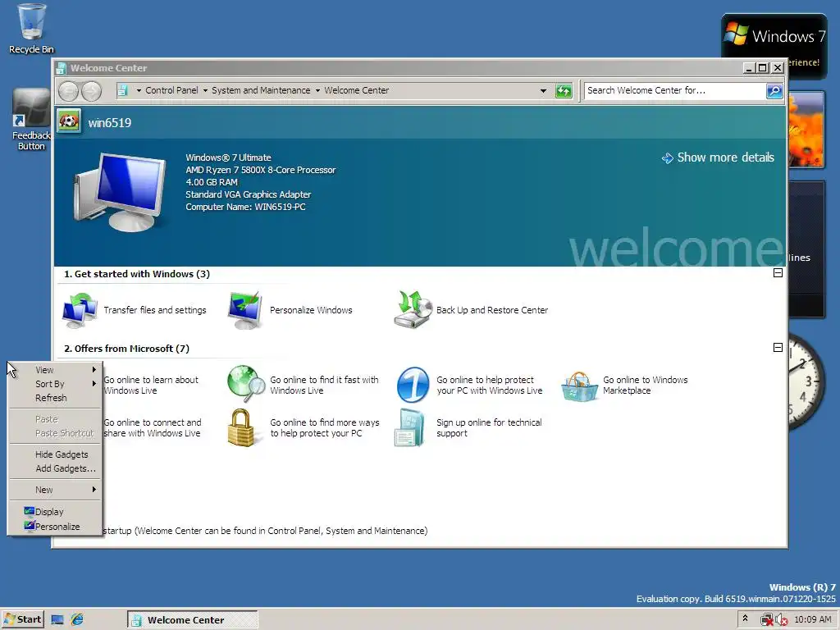The width and height of the screenshot is (840, 630).
Task: Open Personalize from the context menu
Action: [x=55, y=527]
